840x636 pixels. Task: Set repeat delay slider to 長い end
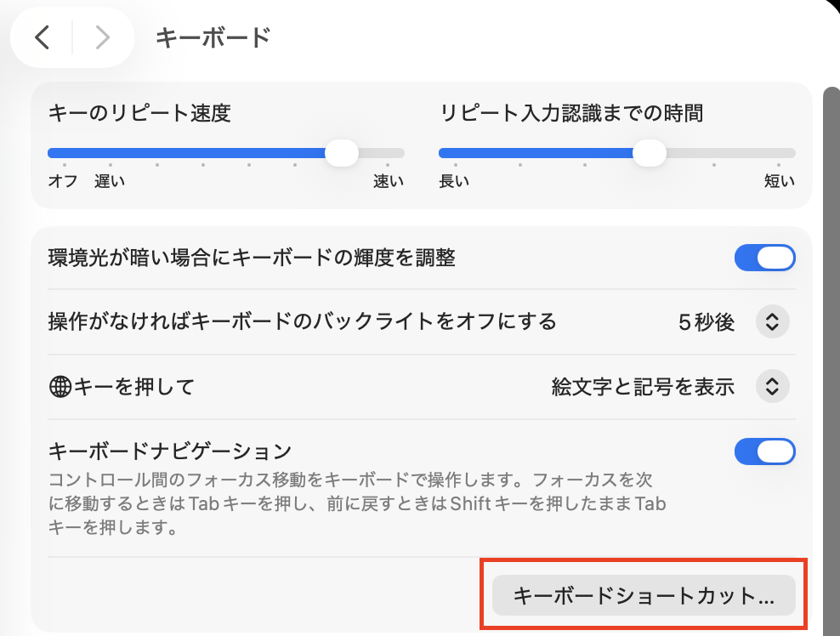tap(444, 154)
